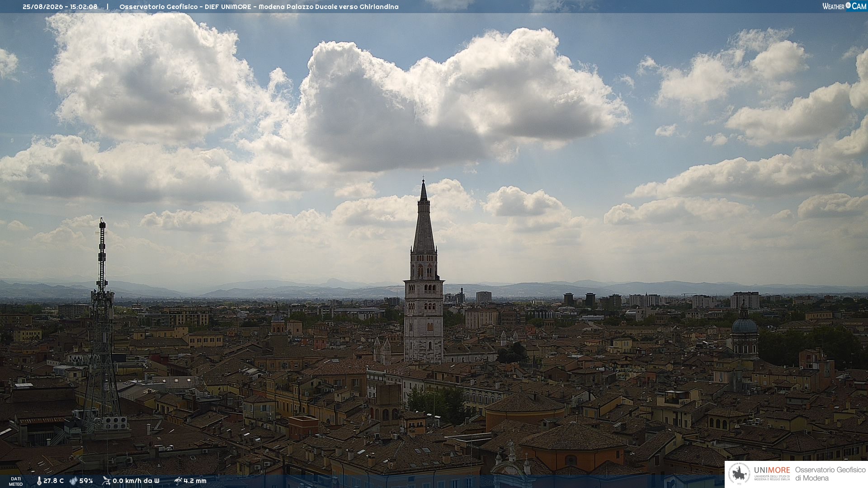The height and width of the screenshot is (488, 868).
Task: Click the 27.8 C temperature reading
Action: click(53, 481)
